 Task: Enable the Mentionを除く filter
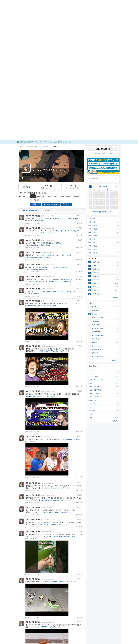coord(52,197)
